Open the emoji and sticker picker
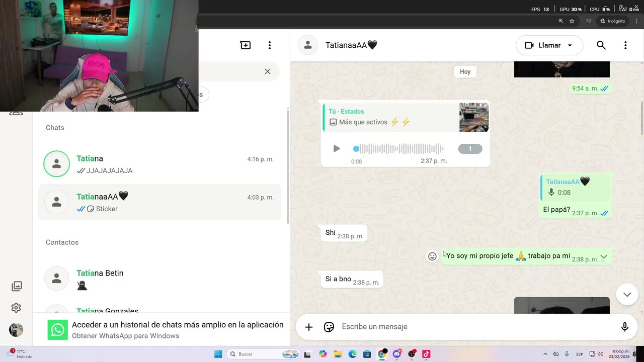Image resolution: width=644 pixels, height=362 pixels. (x=329, y=327)
